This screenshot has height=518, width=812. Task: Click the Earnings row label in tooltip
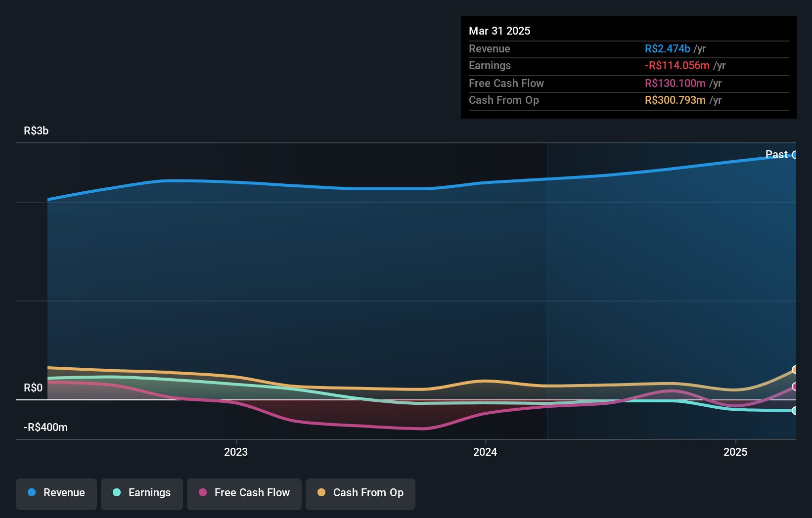pos(490,65)
